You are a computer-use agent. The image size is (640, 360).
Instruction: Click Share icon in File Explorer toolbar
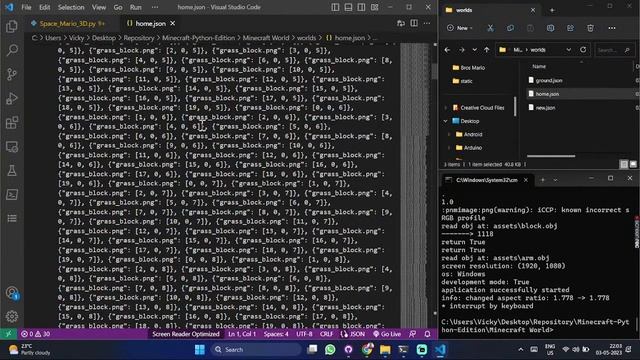(x=570, y=28)
